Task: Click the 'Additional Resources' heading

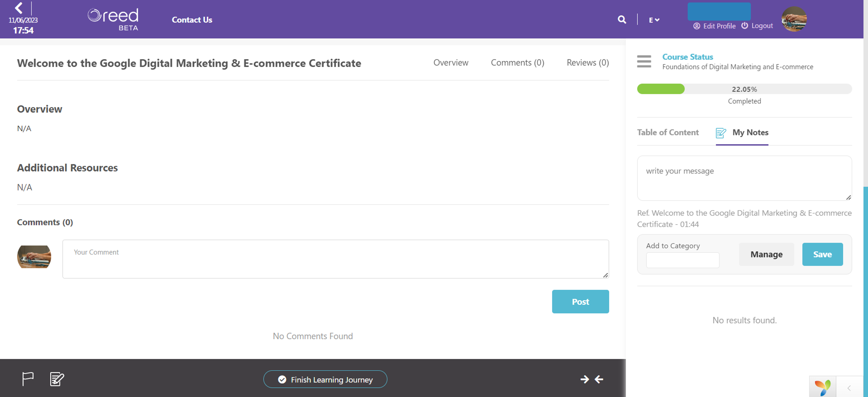Action: (68, 168)
